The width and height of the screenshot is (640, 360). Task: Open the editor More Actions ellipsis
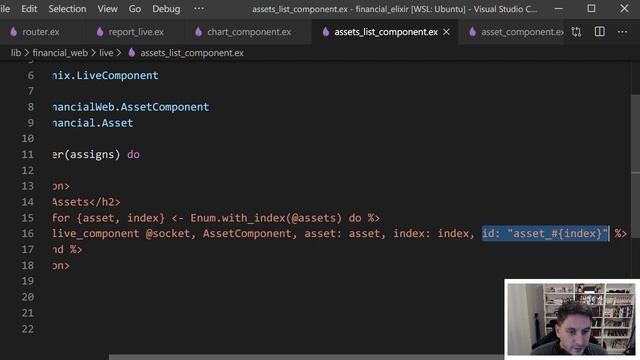tap(622, 32)
